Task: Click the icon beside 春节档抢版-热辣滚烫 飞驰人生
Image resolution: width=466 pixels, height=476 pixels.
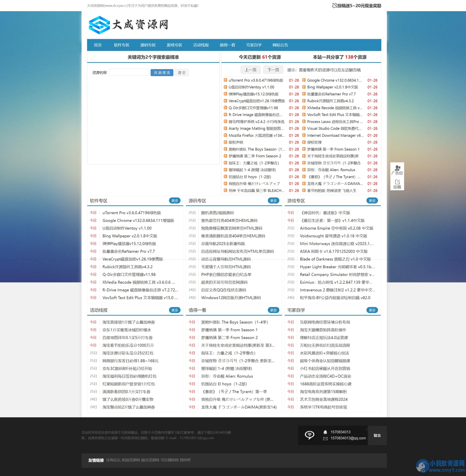Action: 304,190
